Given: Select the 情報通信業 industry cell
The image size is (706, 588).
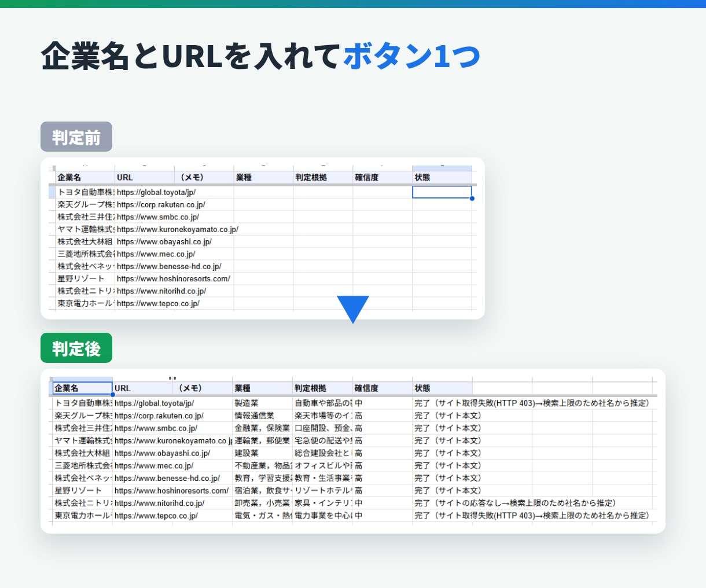Looking at the screenshot, I should (262, 416).
